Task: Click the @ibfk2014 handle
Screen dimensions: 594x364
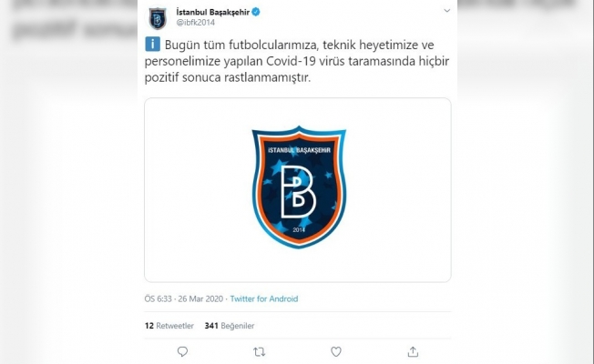Action: (196, 23)
